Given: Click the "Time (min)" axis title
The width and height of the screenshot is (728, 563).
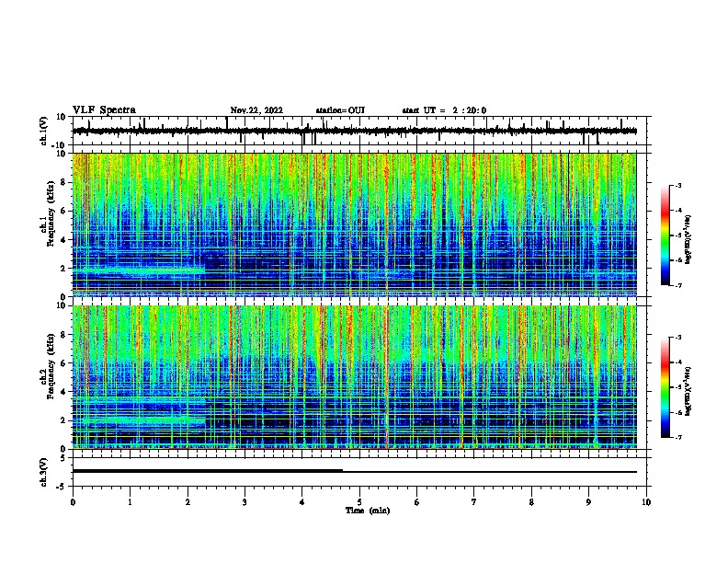Looking at the screenshot, I should click(368, 511).
